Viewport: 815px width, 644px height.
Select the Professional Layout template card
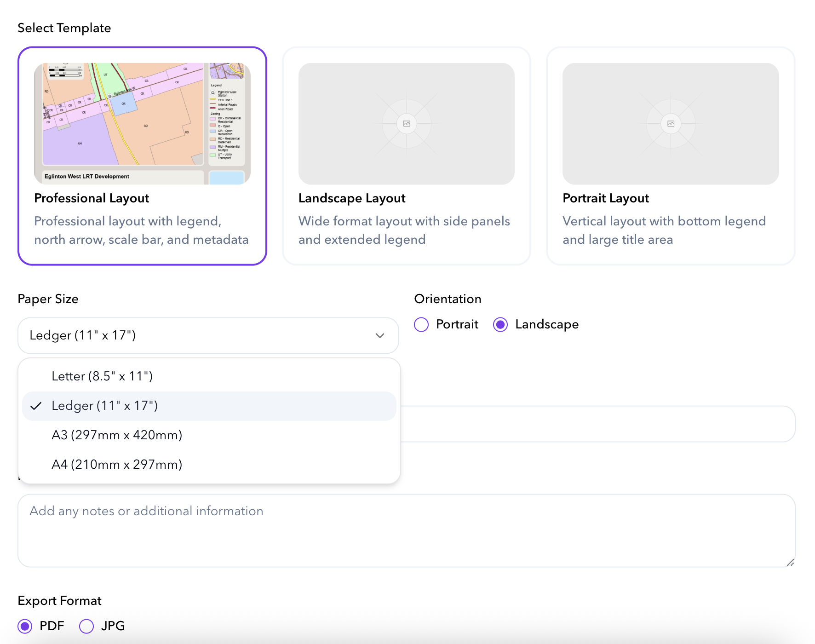(x=142, y=221)
